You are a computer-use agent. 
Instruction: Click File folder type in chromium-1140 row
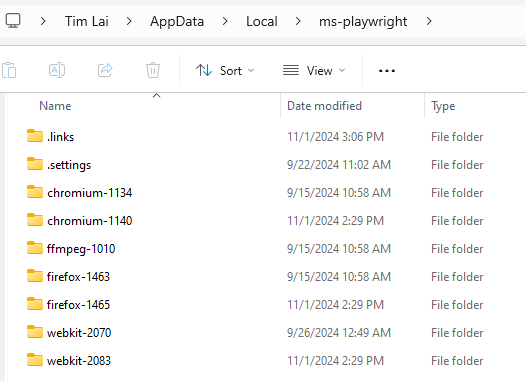457,221
